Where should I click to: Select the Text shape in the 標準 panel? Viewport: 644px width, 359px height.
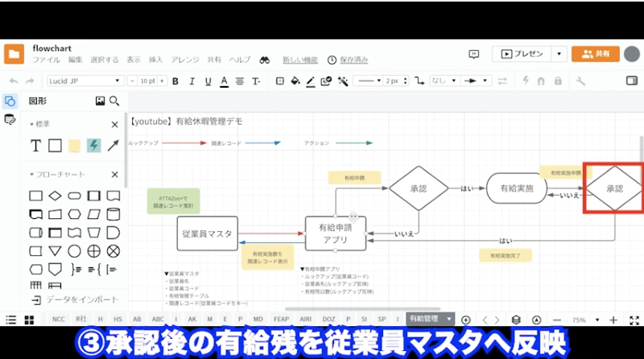(35, 146)
